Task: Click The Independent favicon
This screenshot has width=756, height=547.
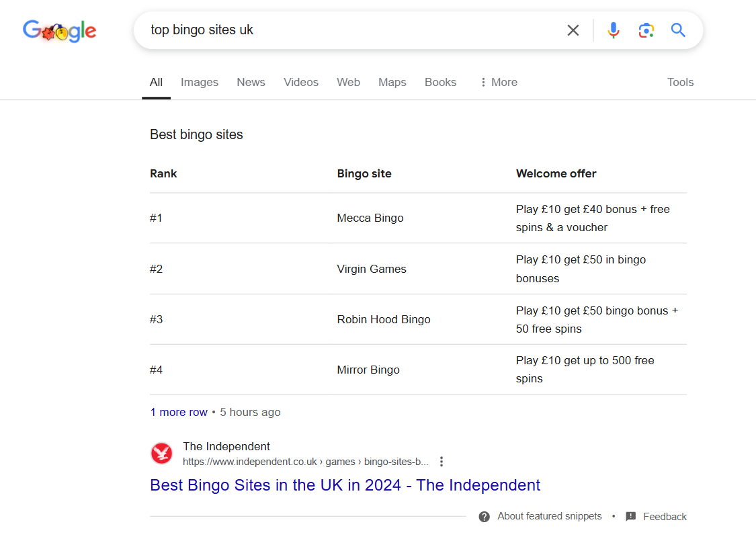Action: pyautogui.click(x=161, y=454)
